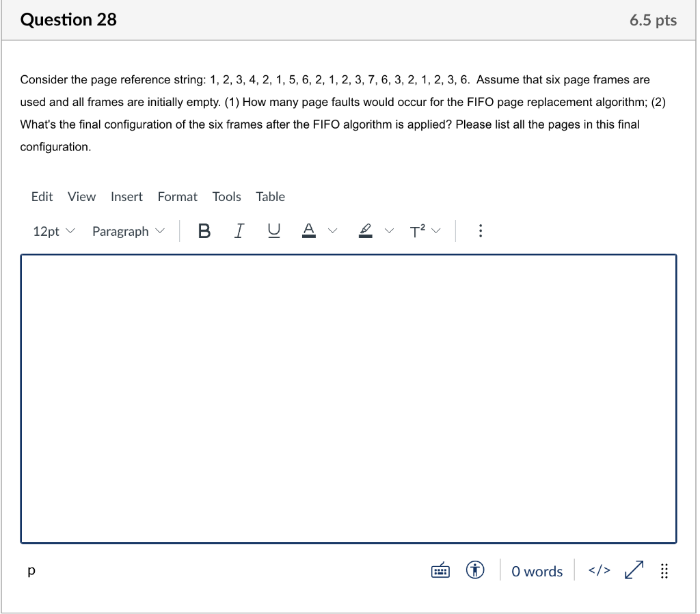Open the Insert menu

click(126, 196)
